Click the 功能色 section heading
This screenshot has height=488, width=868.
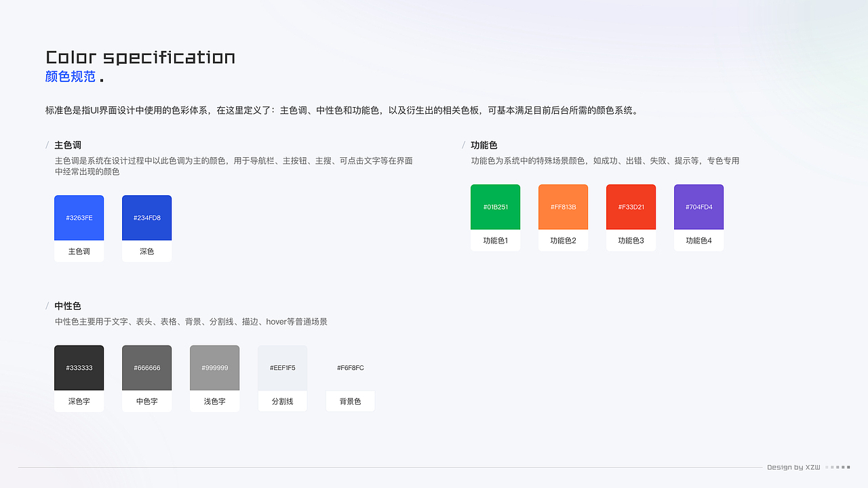(x=484, y=145)
